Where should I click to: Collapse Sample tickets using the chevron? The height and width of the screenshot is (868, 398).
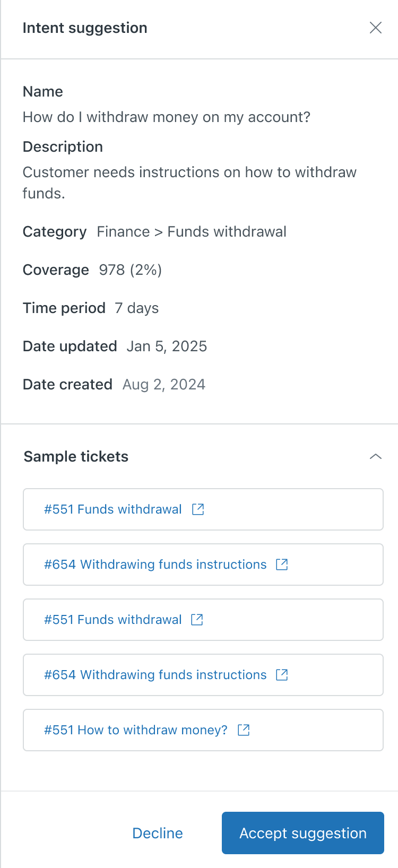pos(376,456)
